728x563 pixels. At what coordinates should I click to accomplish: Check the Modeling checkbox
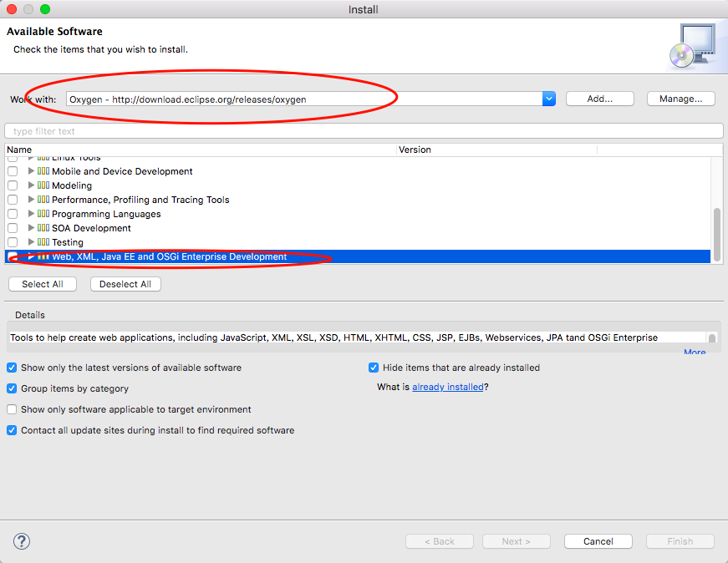13,185
